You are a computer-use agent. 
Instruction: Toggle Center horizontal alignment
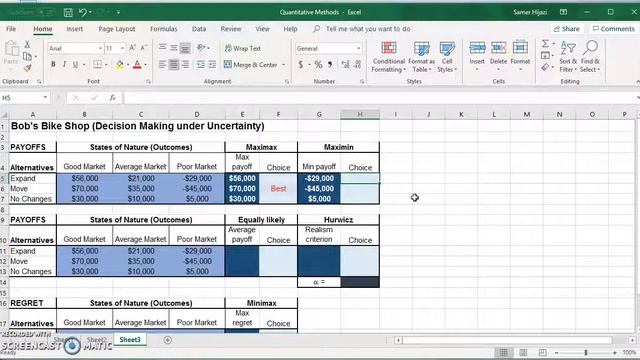tap(173, 64)
